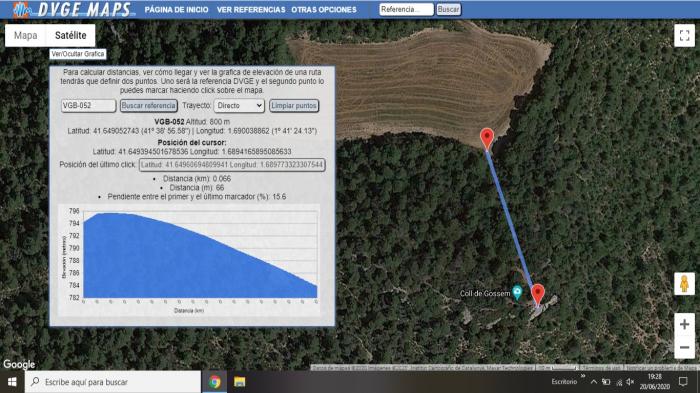This screenshot has height=393, width=700.
Task: Open the Otras Opciones menu
Action: (x=324, y=9)
